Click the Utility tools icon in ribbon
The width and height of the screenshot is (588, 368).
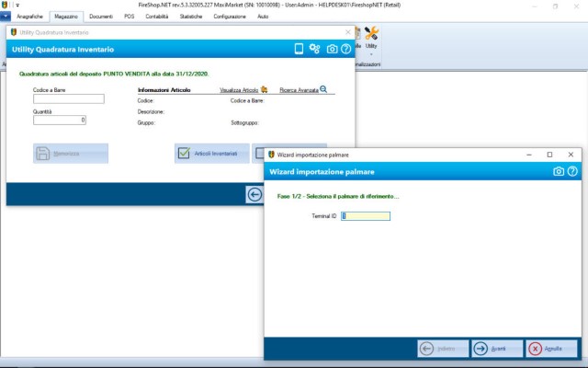371,36
